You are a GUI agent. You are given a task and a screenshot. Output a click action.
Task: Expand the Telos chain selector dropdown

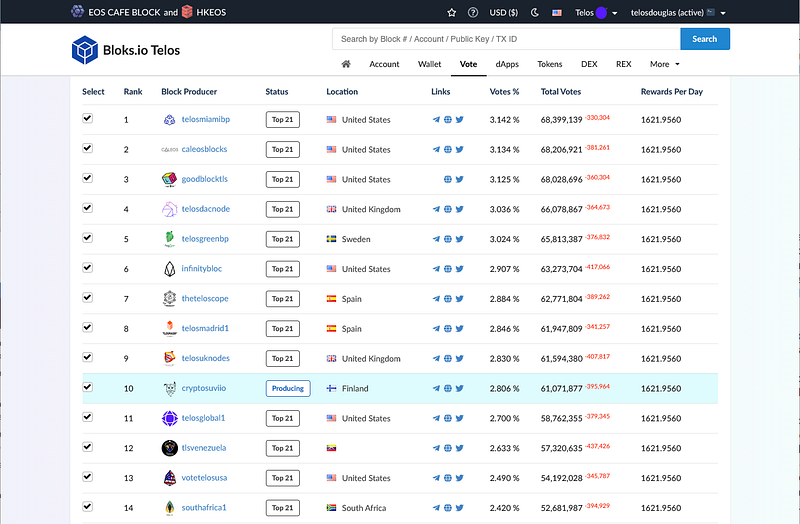click(596, 13)
